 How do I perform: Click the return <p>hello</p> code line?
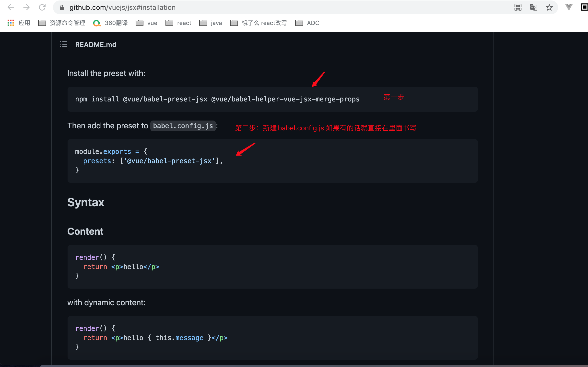(x=121, y=267)
